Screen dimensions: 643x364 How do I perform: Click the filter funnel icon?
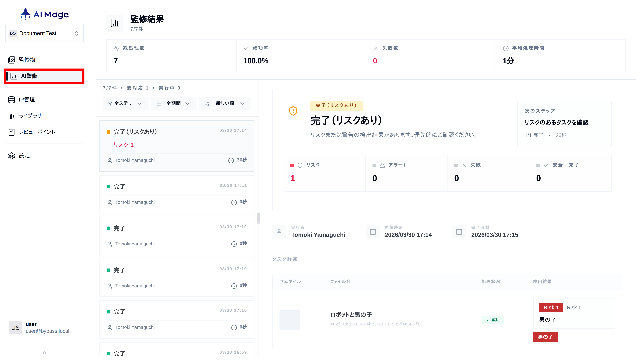point(110,103)
